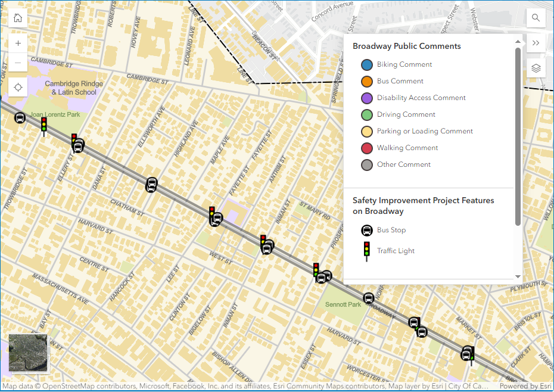Zoom in with the plus button
Image resolution: width=554 pixels, height=392 pixels.
pyautogui.click(x=18, y=43)
